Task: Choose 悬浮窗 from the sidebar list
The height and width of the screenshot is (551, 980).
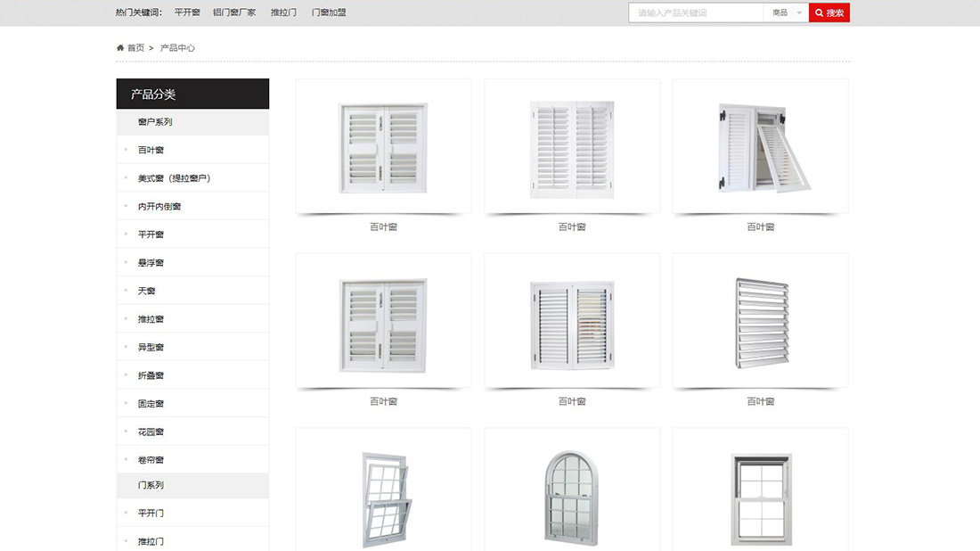Action: pyautogui.click(x=151, y=263)
